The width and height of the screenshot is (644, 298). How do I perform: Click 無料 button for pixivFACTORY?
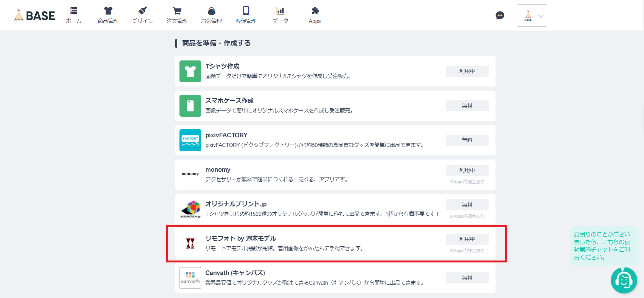(467, 140)
